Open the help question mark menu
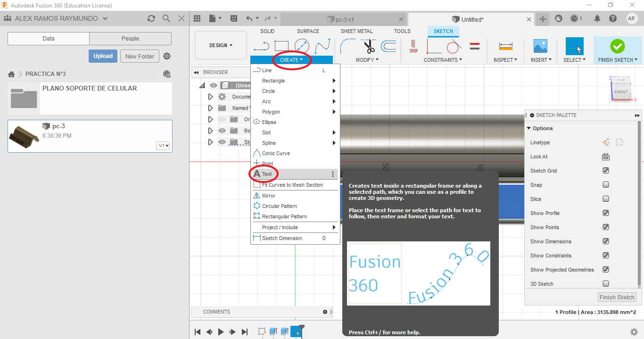644x339 pixels. (x=612, y=18)
